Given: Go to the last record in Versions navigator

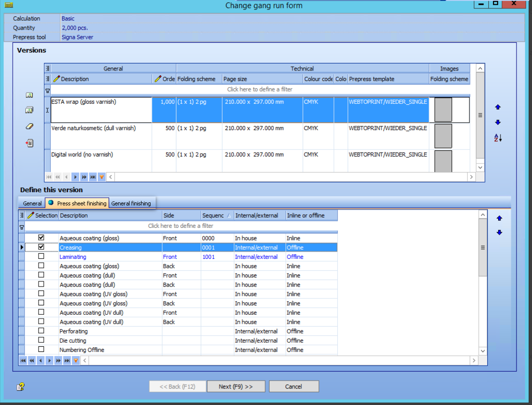Looking at the screenshot, I should click(x=93, y=177).
